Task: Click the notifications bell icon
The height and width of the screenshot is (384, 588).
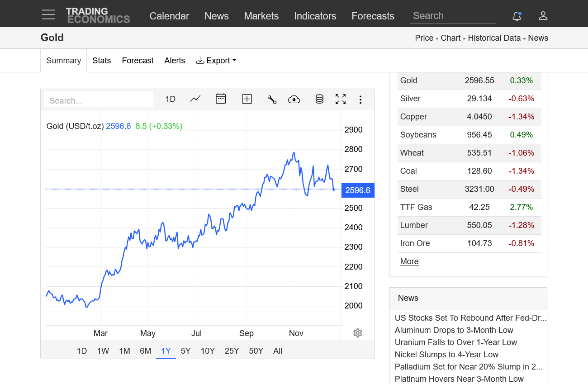Action: tap(517, 16)
